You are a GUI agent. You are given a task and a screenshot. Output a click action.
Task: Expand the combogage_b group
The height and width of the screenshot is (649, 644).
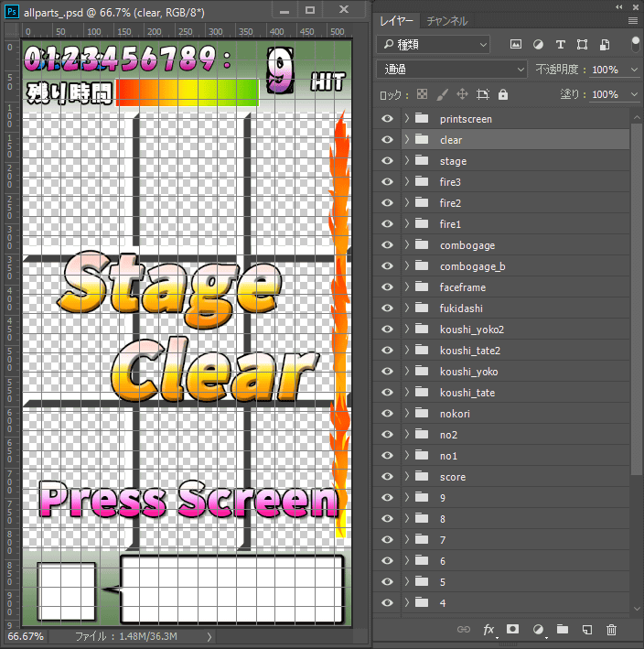tap(407, 265)
